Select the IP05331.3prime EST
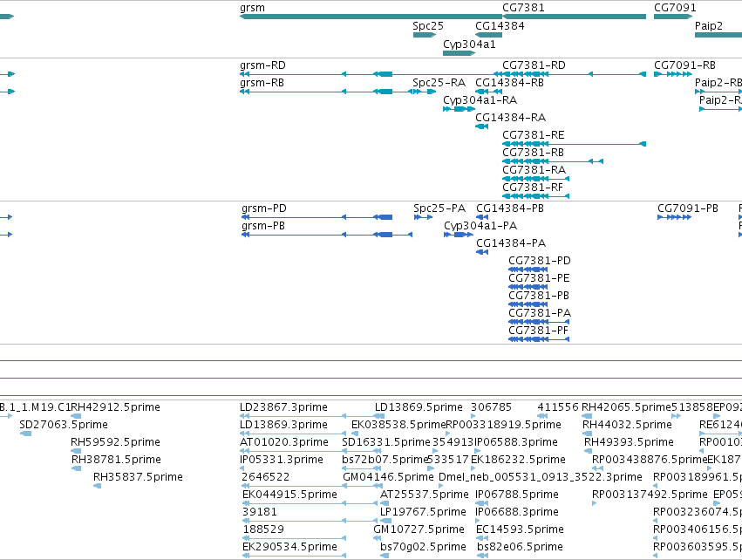This screenshot has width=742, height=560. tap(242, 468)
